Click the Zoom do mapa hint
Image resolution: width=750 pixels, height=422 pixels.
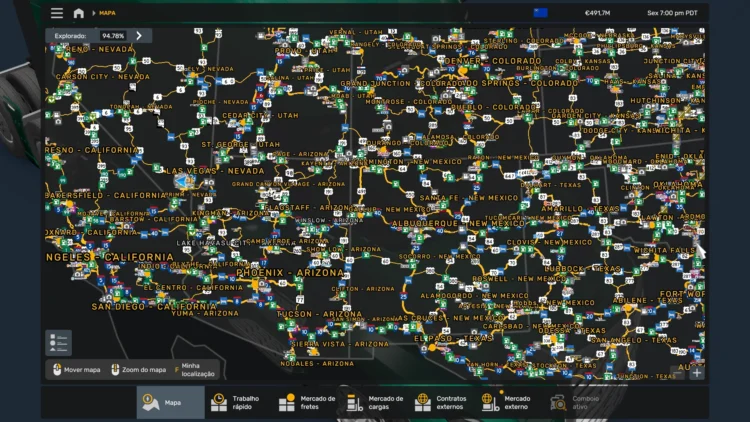(x=139, y=370)
